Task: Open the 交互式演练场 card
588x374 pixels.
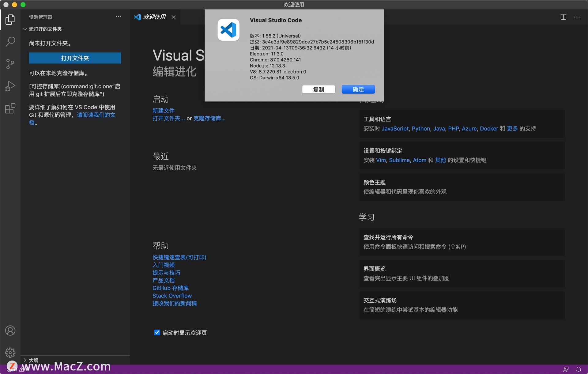Action: pyautogui.click(x=462, y=305)
